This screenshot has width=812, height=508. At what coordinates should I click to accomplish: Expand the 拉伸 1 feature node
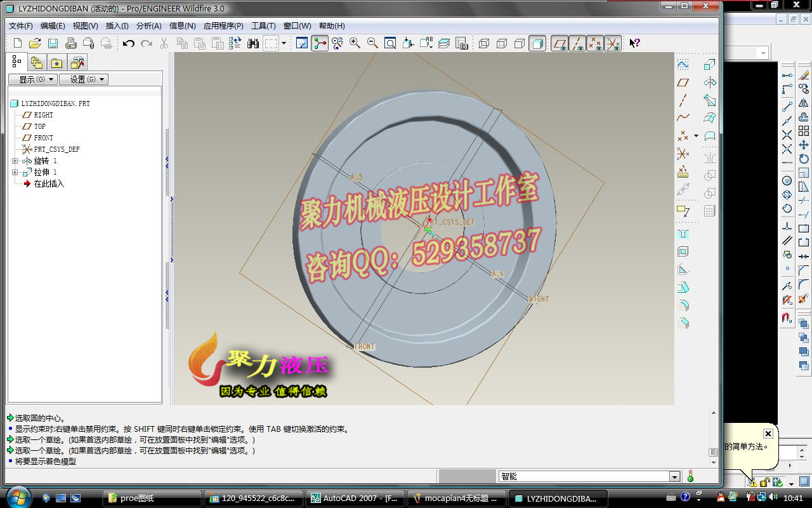(15, 173)
